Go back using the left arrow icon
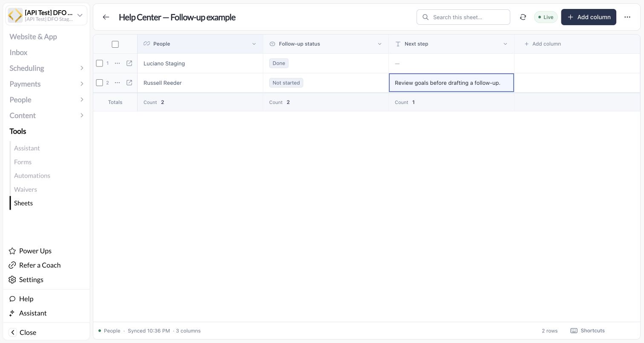 click(x=106, y=17)
